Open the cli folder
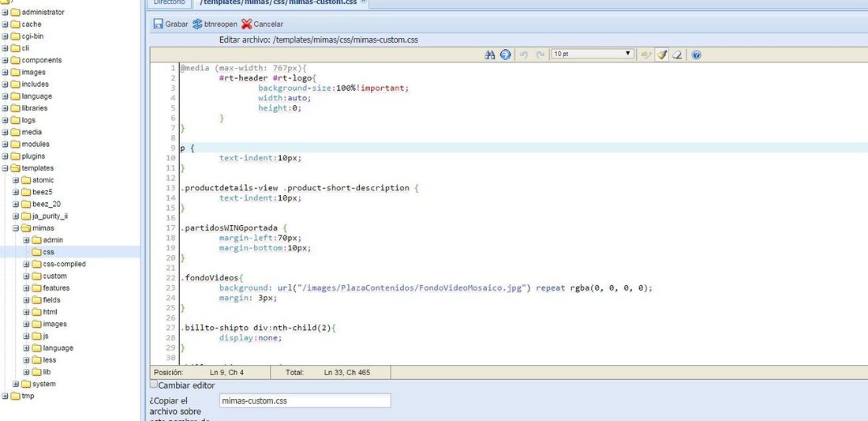The height and width of the screenshot is (421, 868). (25, 48)
